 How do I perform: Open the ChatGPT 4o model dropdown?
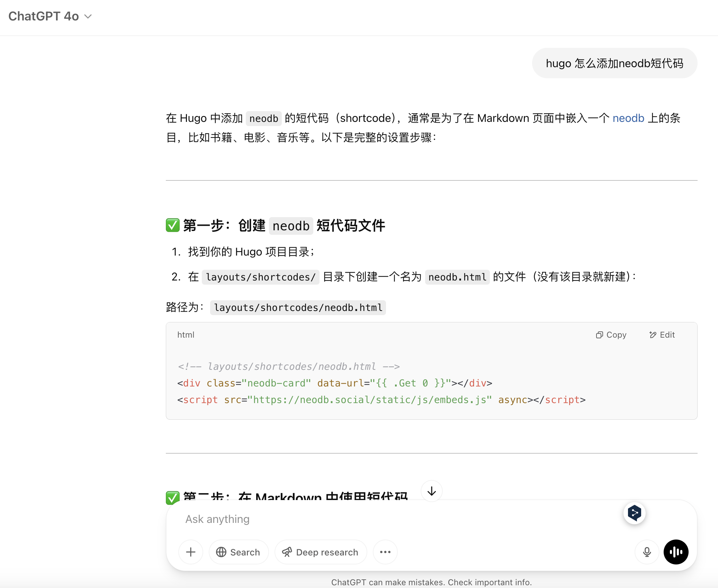coord(44,16)
